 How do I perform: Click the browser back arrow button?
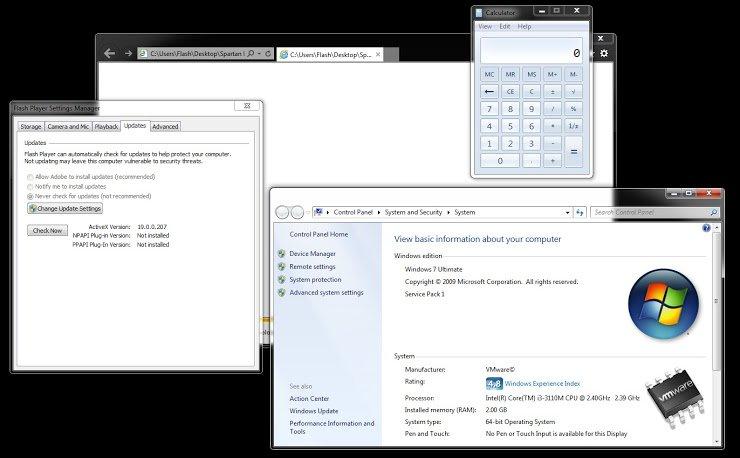[x=109, y=53]
